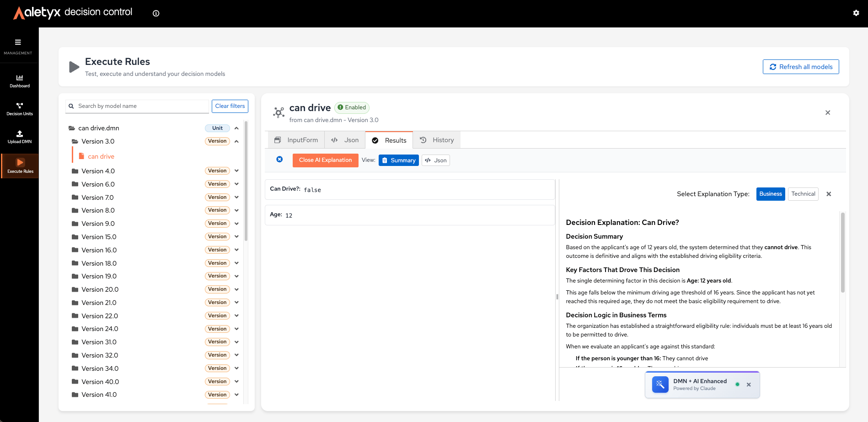Viewport: 868px width, 422px height.
Task: Close the can drive detail panel
Action: (828, 112)
